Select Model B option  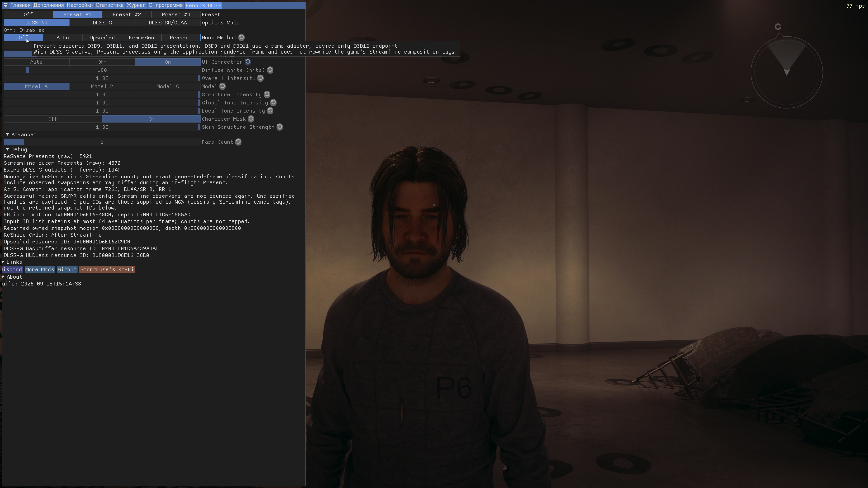[102, 86]
